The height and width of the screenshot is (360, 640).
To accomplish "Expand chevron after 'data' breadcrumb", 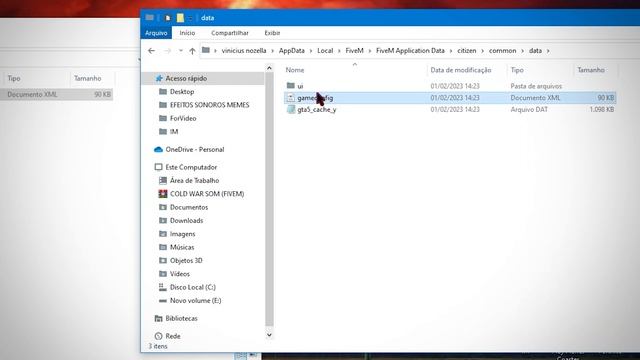I will (x=548, y=51).
